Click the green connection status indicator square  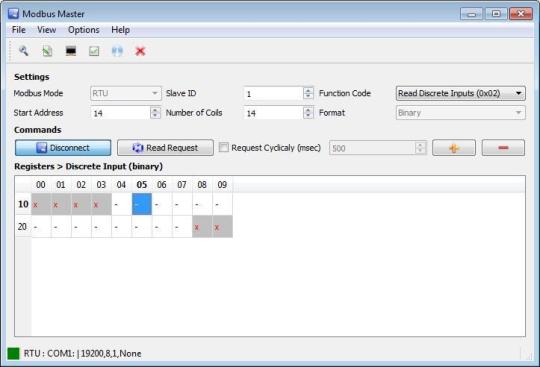[13, 353]
